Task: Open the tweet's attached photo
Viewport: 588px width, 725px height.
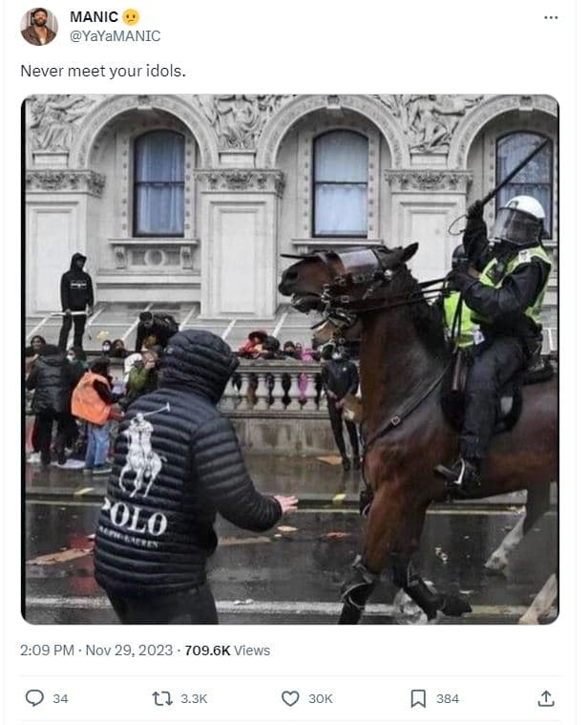Action: (x=290, y=359)
